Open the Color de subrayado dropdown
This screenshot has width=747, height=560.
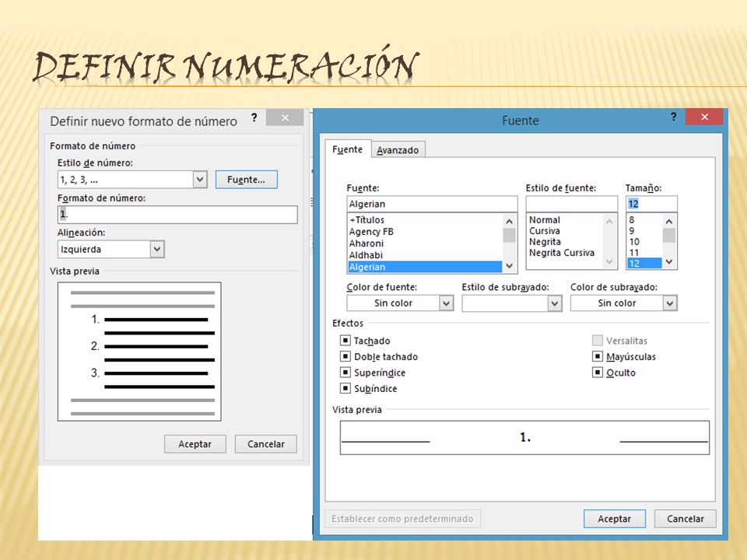click(670, 303)
